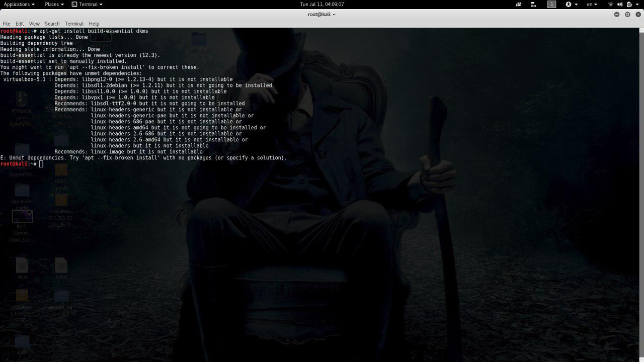The image size is (644, 362).
Task: Expand the Places dropdown
Action: pyautogui.click(x=54, y=5)
